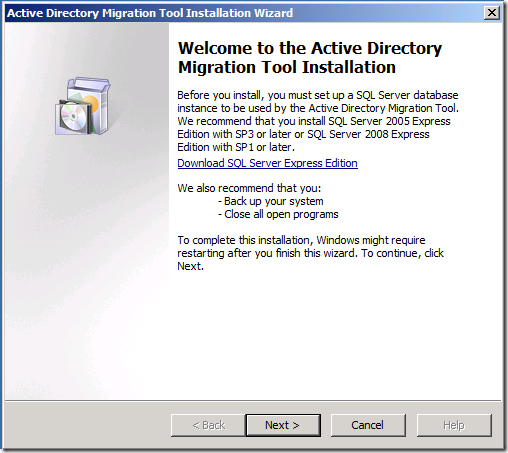This screenshot has height=453, width=508.
Task: Click the disabled Help button
Action: tap(454, 425)
